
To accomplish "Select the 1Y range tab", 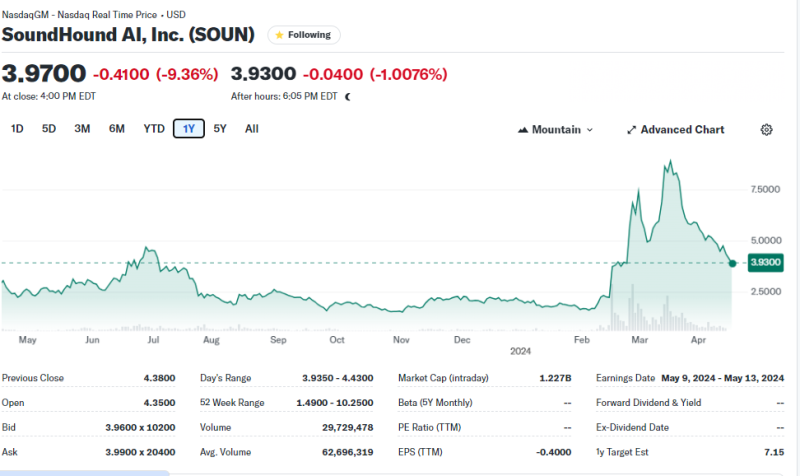I will [189, 129].
